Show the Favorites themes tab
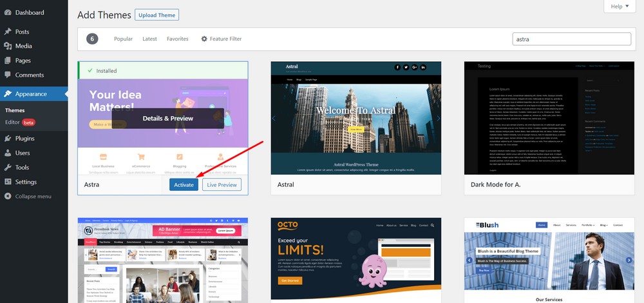644x303 pixels. click(x=177, y=39)
